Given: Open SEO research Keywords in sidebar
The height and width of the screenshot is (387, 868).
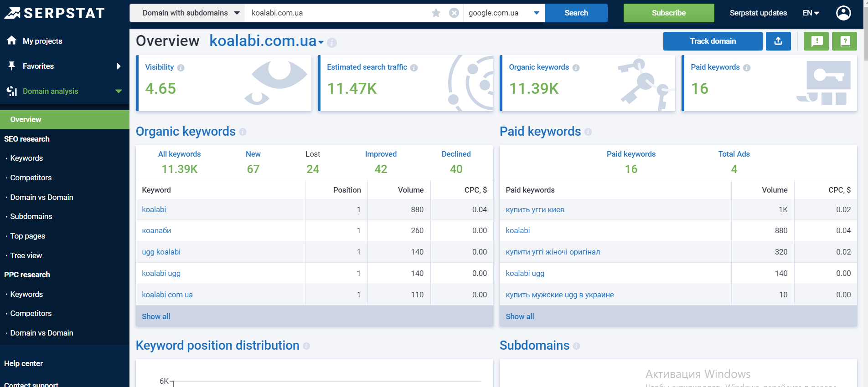Looking at the screenshot, I should pyautogui.click(x=26, y=158).
